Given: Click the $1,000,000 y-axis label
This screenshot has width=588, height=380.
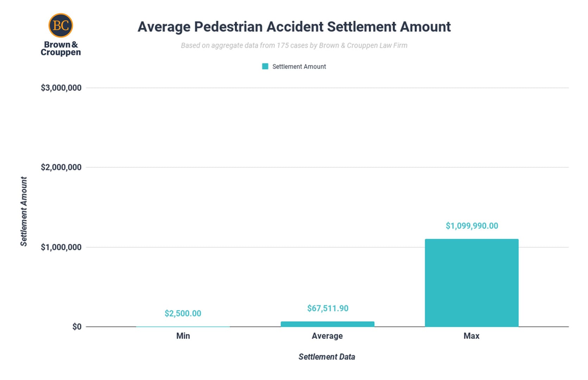Looking at the screenshot, I should [x=61, y=247].
